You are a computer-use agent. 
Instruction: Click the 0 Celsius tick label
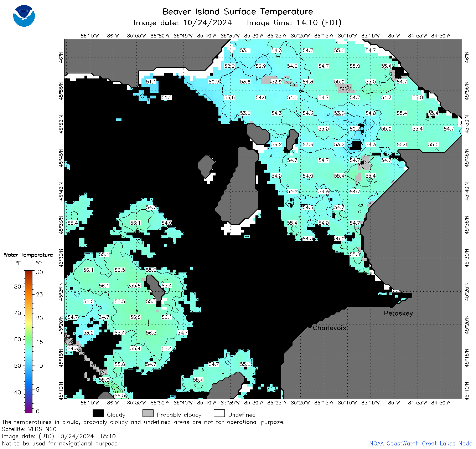[x=38, y=411]
